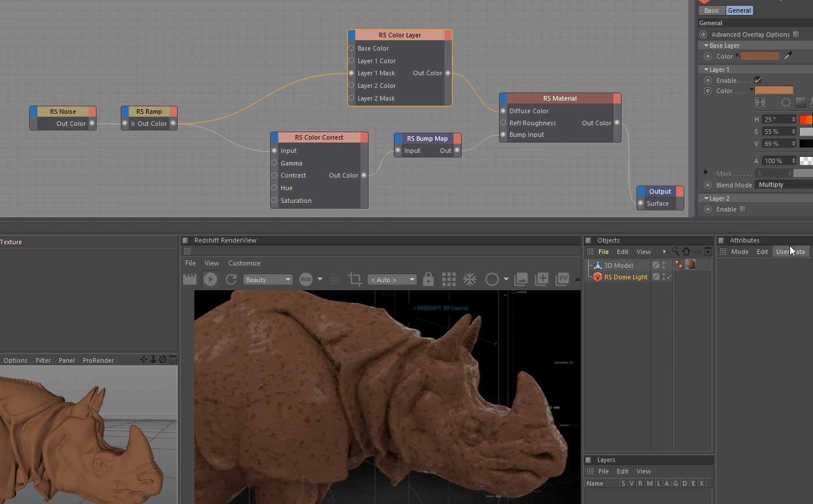Screen dimensions: 813x504
Task: Switch to the Basic tab
Action: pos(711,10)
